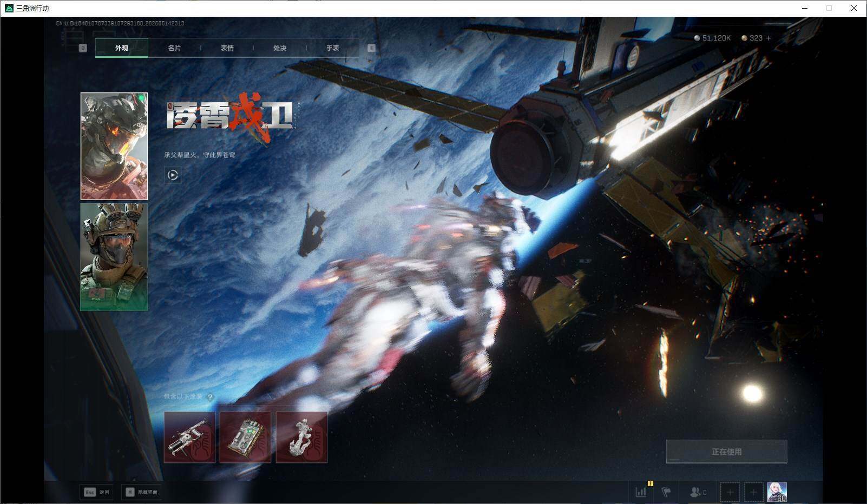Open the flag icon in bottom bar

pos(666,492)
